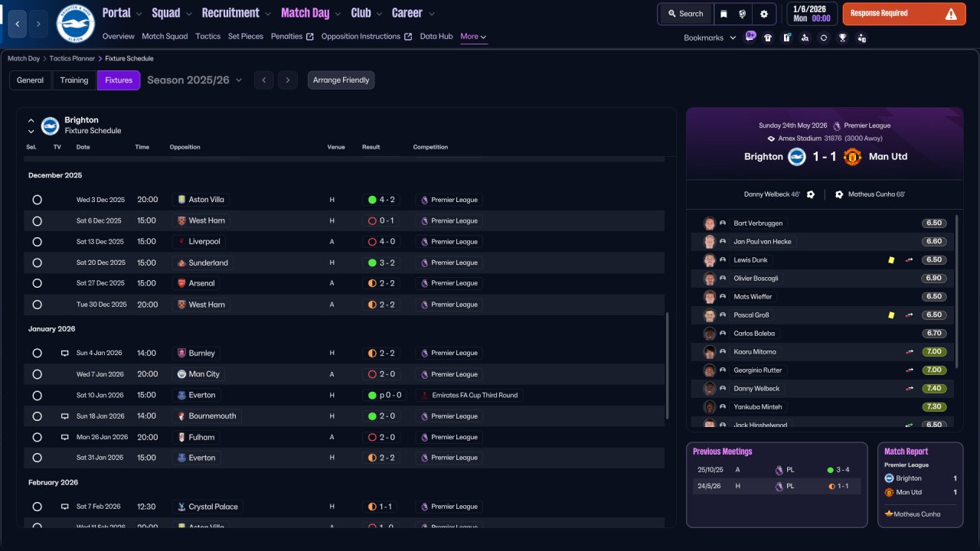Click the Response Required button
This screenshot has height=551, width=980.
[x=904, y=14]
